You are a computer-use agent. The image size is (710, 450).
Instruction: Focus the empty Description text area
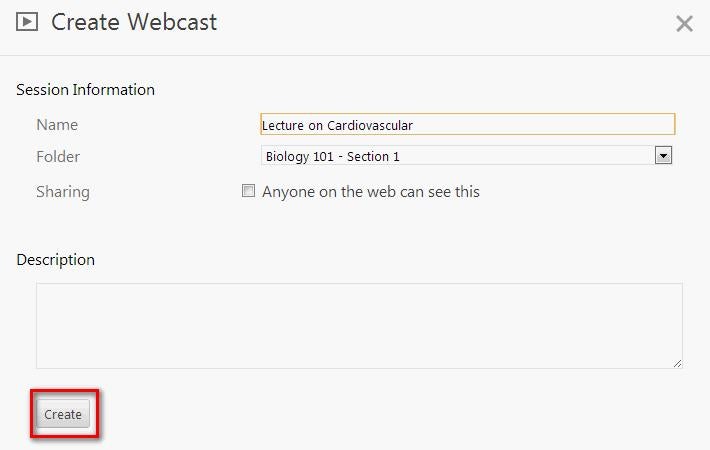pos(359,326)
